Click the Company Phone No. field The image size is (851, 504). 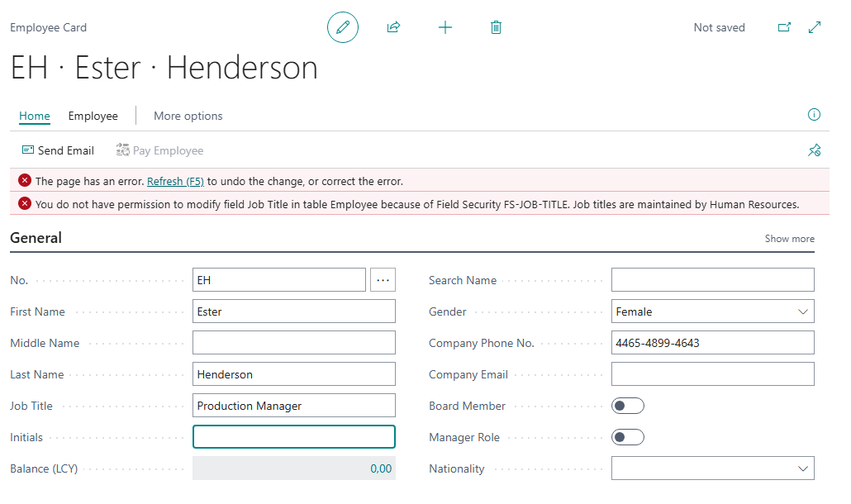712,343
